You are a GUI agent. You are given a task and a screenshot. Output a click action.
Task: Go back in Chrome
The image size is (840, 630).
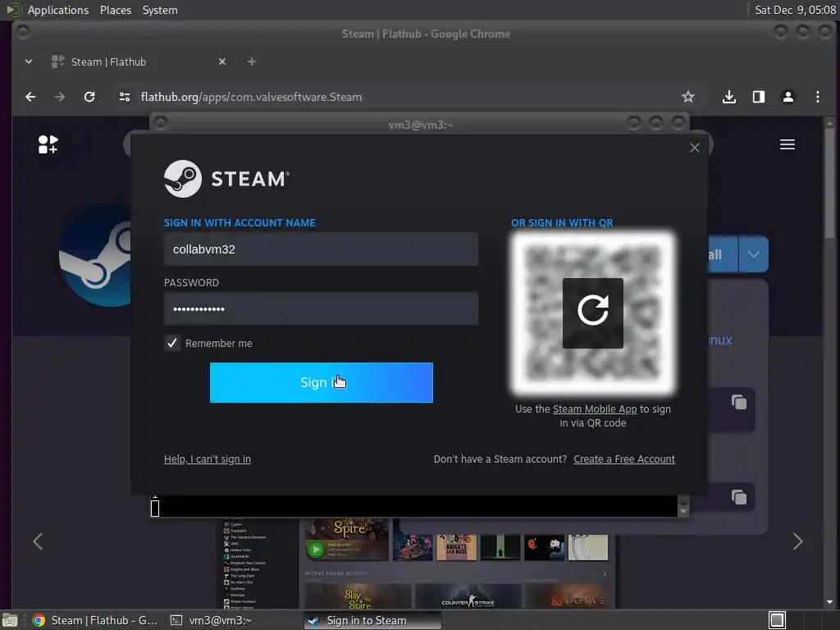point(30,97)
